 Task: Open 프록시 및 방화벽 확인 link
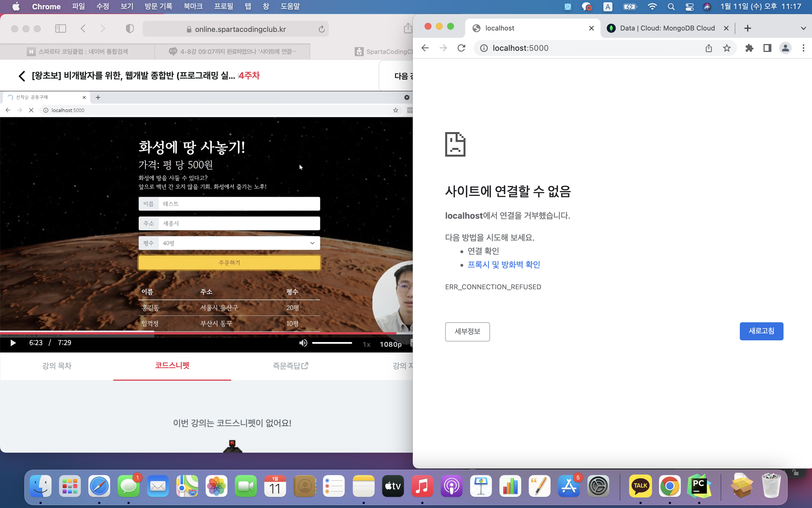[x=504, y=264]
